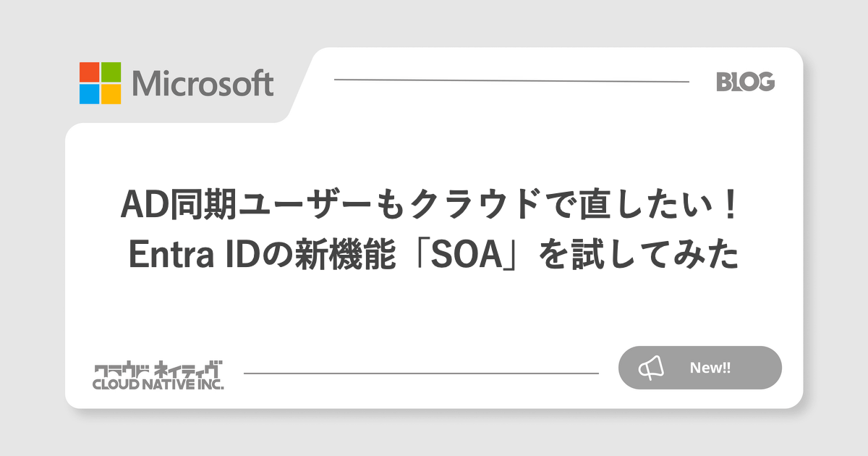Click the Microsoft wordmark text

click(203, 84)
